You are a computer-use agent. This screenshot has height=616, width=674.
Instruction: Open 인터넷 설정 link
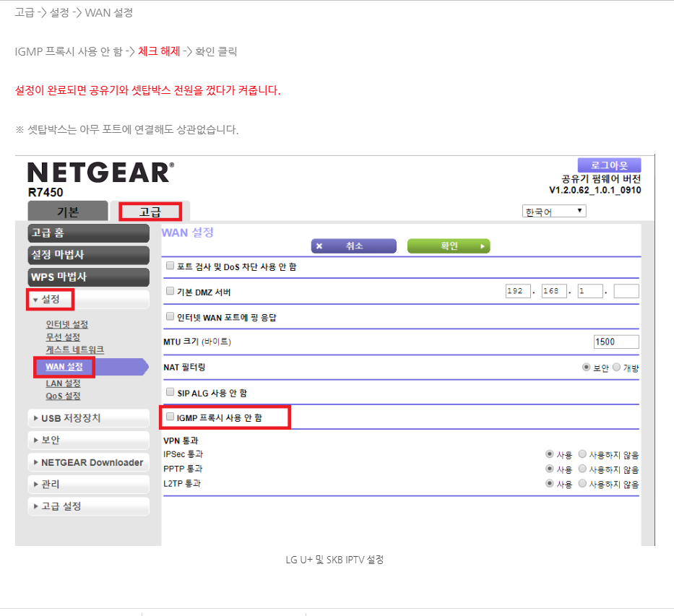pyautogui.click(x=67, y=324)
